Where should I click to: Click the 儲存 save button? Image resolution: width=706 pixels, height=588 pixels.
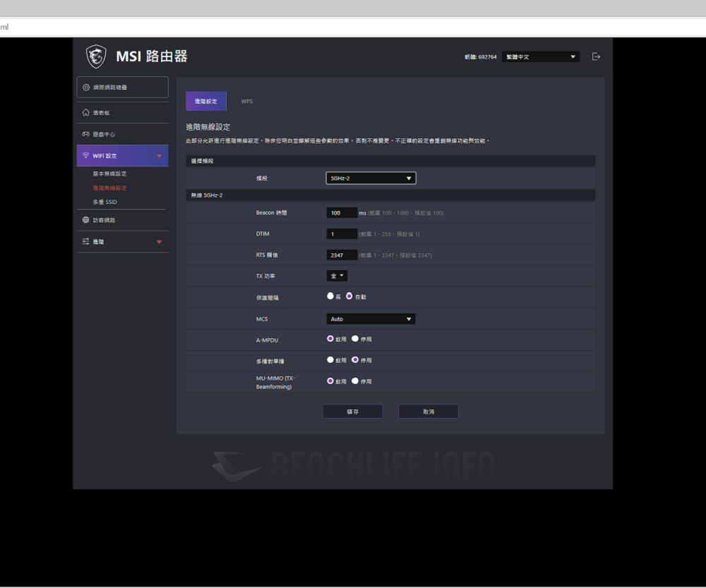click(x=352, y=411)
